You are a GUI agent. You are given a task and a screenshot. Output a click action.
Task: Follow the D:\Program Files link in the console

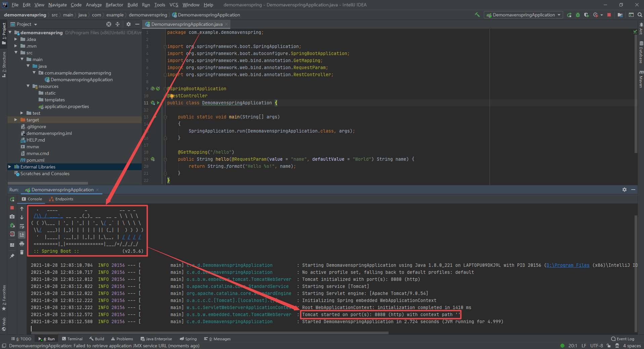pyautogui.click(x=568, y=265)
